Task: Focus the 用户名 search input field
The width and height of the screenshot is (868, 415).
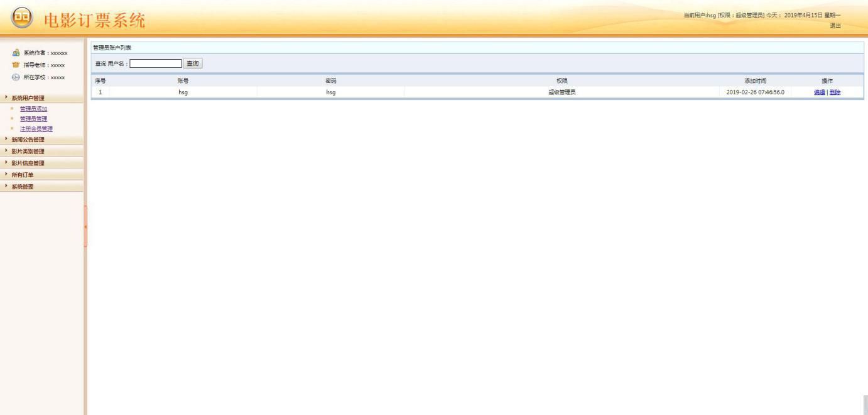Action: [156, 64]
